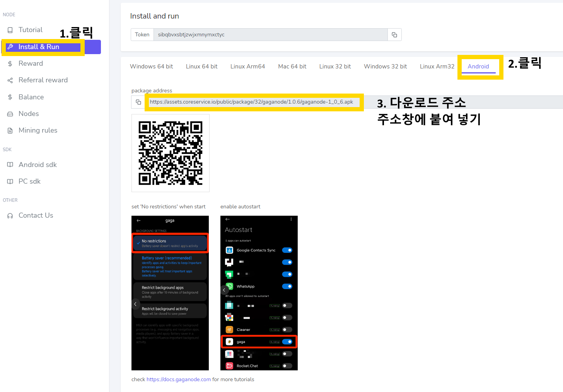
Task: Open PC sdk documentation
Action: tap(29, 181)
